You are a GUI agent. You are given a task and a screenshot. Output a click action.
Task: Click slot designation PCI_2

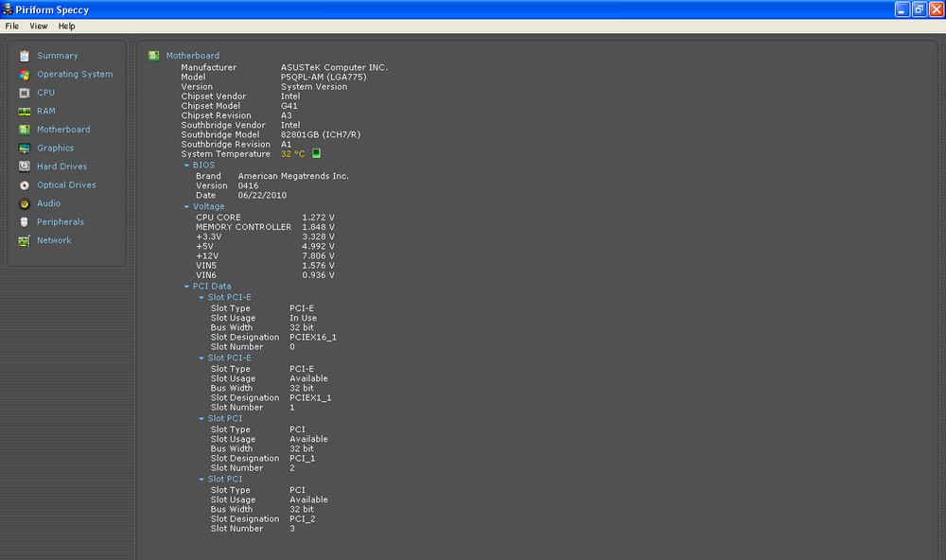[303, 519]
